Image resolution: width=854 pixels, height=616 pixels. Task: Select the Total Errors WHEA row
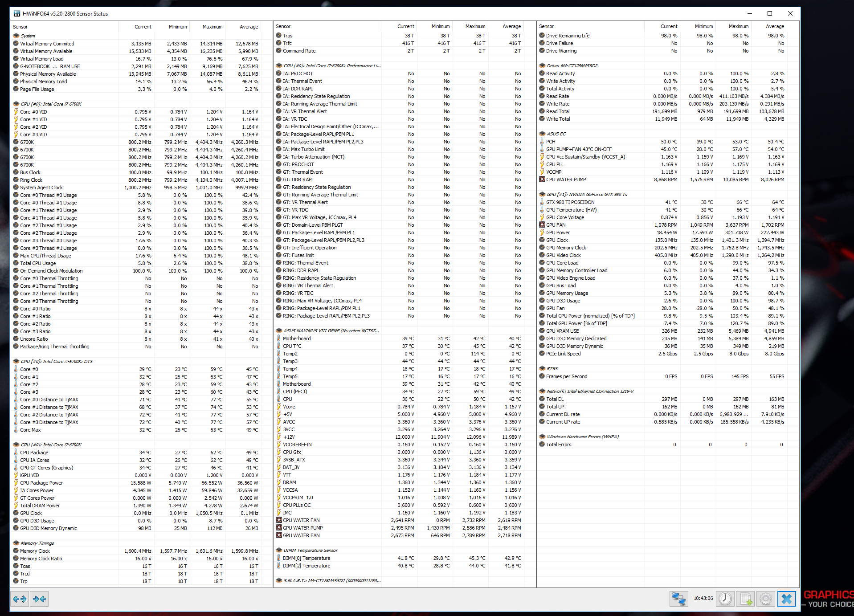(x=559, y=445)
